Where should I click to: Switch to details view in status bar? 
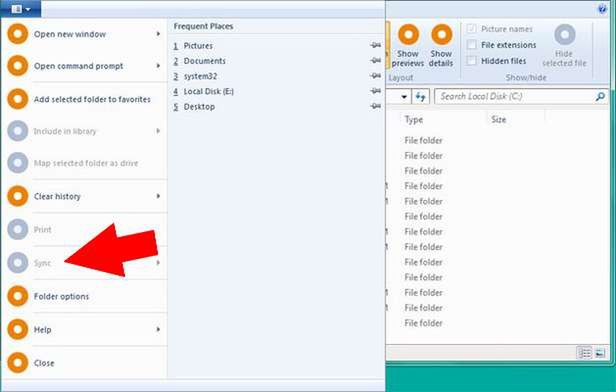point(584,353)
